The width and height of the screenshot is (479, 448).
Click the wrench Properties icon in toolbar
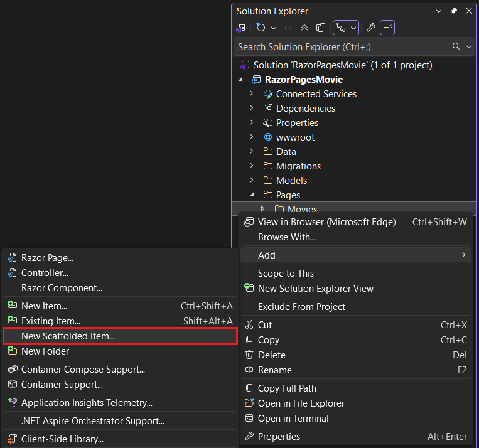[371, 28]
